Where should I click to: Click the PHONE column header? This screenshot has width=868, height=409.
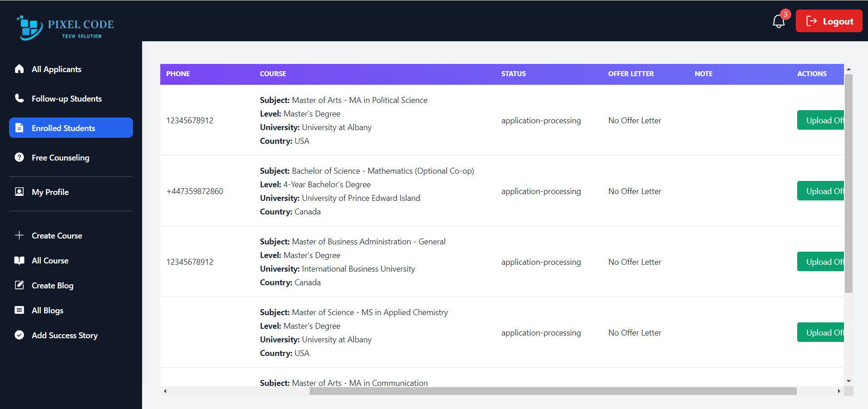click(178, 73)
